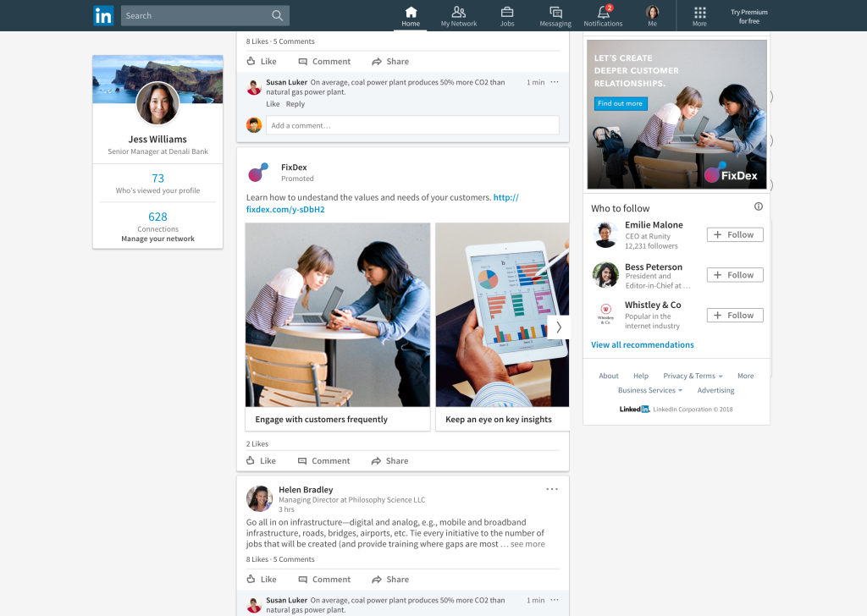Follow Whistley & Co
Screen dimensions: 867x616
[735, 315]
